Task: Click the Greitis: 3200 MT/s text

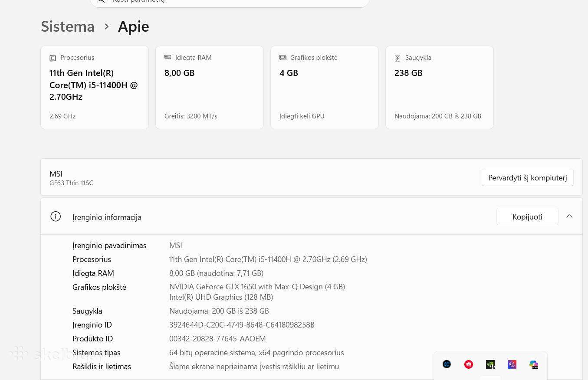Action: [x=191, y=116]
